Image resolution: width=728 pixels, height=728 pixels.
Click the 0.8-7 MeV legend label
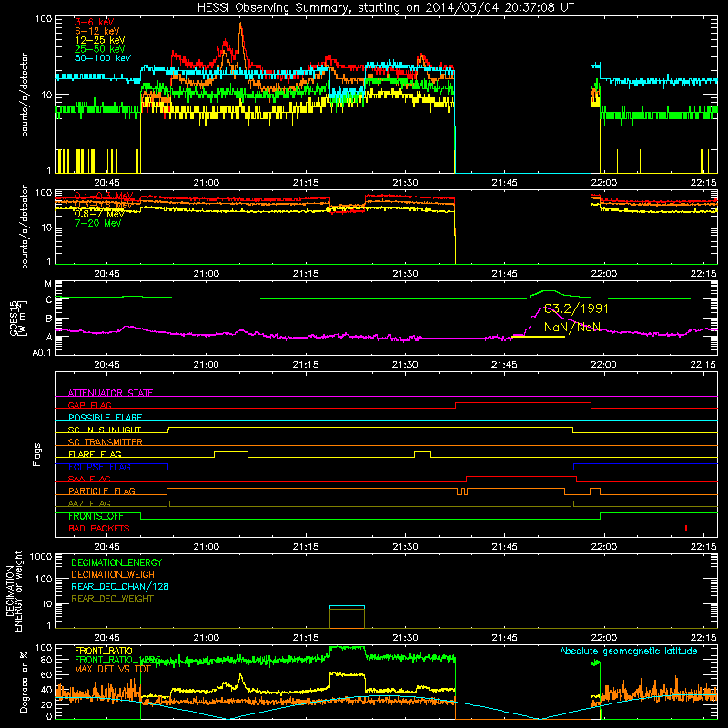pos(99,214)
